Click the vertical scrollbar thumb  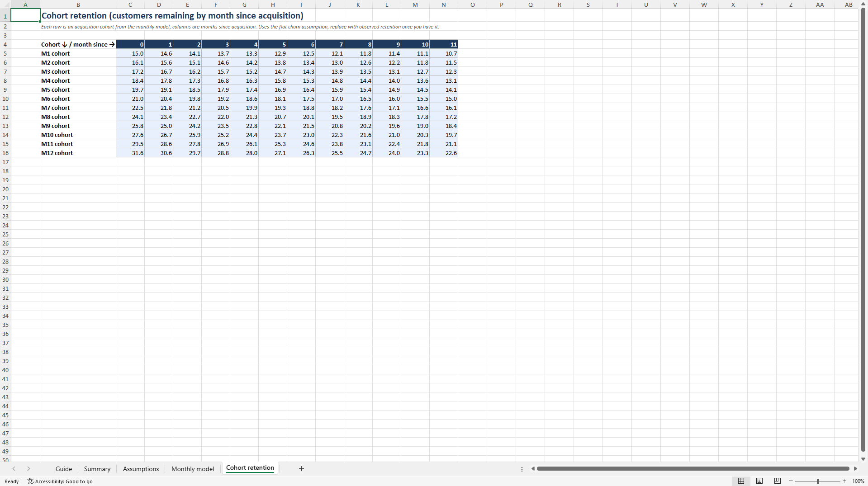click(863, 230)
